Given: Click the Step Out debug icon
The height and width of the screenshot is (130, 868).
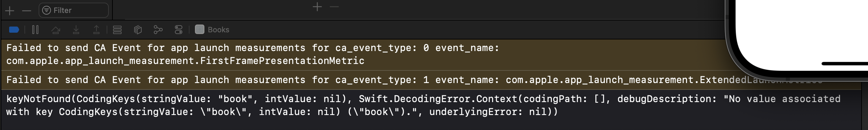Looking at the screenshot, I should pos(96,30).
